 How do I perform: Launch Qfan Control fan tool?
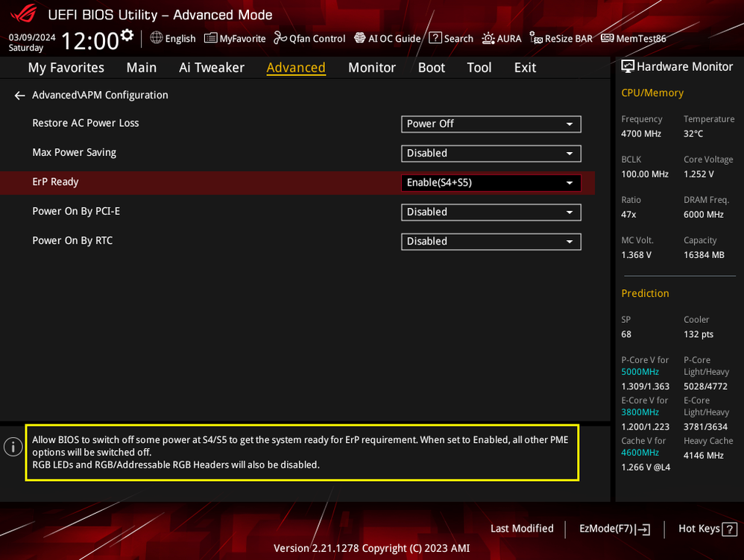click(x=309, y=38)
